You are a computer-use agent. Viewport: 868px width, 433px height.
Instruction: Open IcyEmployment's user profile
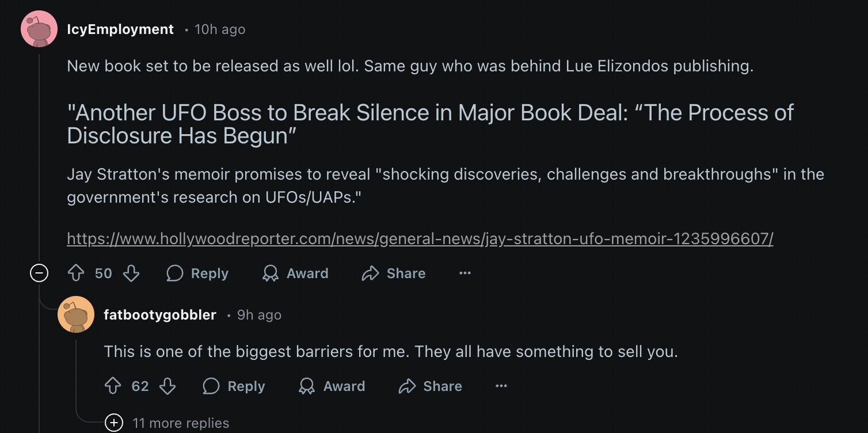click(x=120, y=29)
